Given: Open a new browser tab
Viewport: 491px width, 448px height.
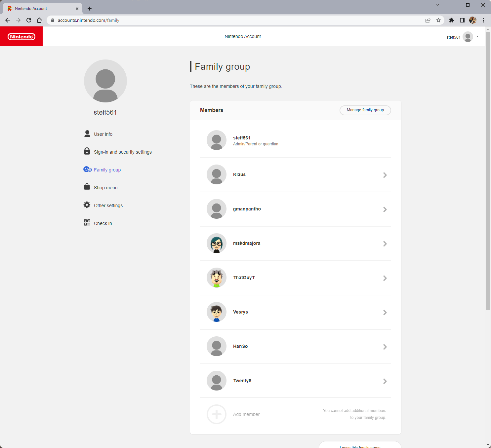Looking at the screenshot, I should 90,9.
